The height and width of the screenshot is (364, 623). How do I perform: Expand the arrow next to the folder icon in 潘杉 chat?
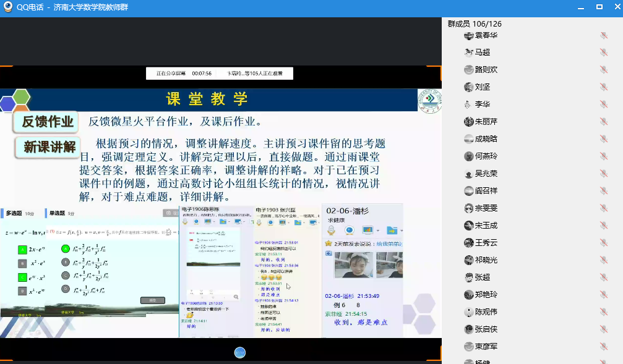[401, 231]
